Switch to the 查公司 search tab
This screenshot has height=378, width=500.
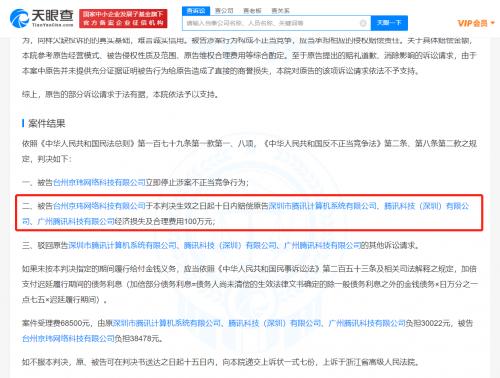point(224,11)
